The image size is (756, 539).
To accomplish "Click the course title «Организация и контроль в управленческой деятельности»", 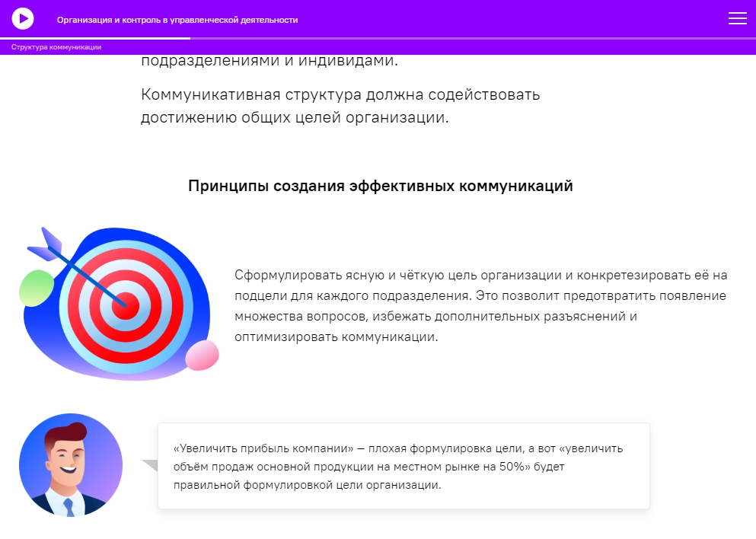I will click(x=177, y=20).
